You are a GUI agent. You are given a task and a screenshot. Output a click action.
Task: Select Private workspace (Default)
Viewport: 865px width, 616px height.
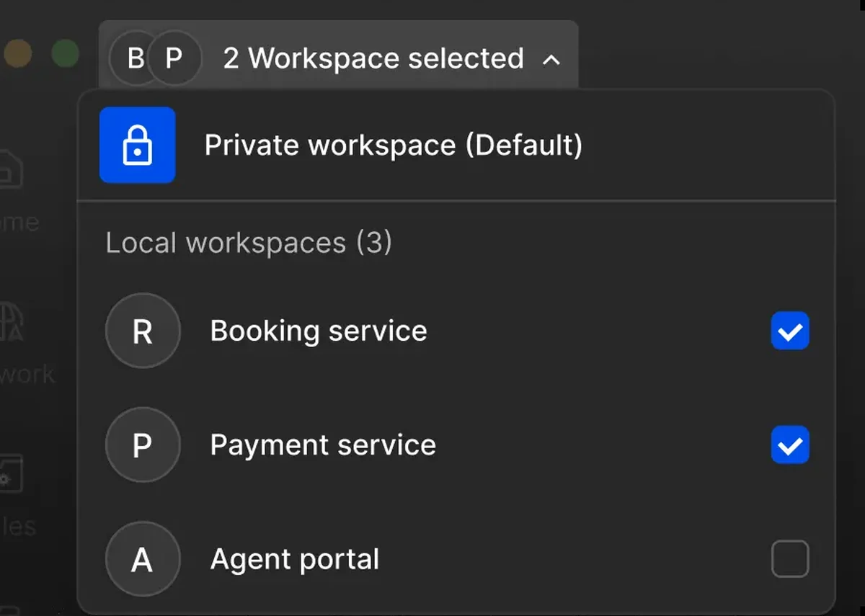[x=456, y=145]
